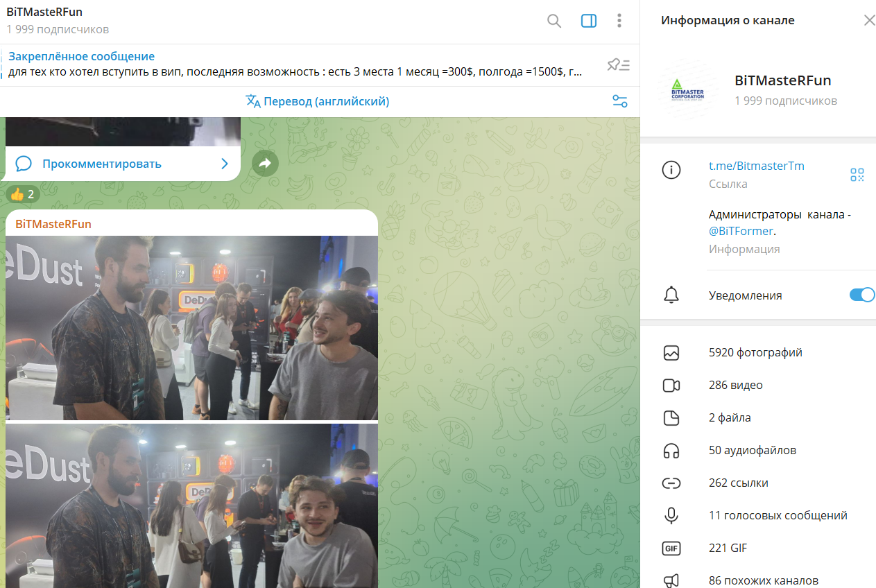Screen dimensions: 876x588
Task: Click the header 1 999 подписчиков text
Action: click(58, 29)
